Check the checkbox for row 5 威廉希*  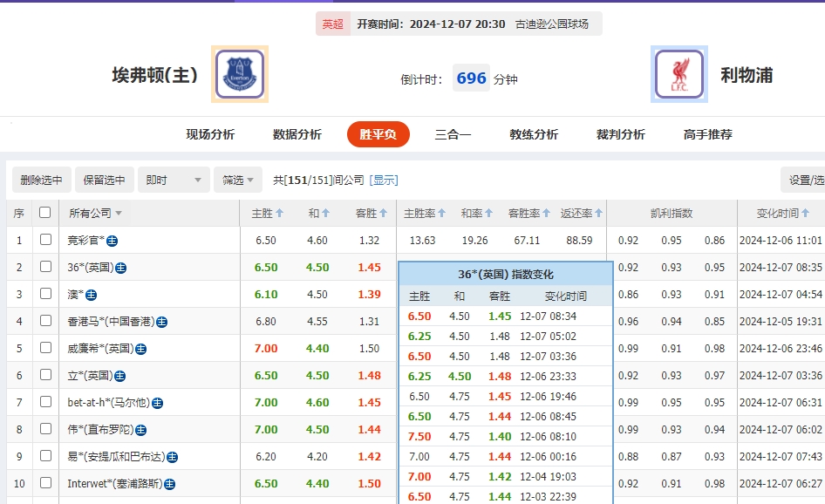[44, 348]
